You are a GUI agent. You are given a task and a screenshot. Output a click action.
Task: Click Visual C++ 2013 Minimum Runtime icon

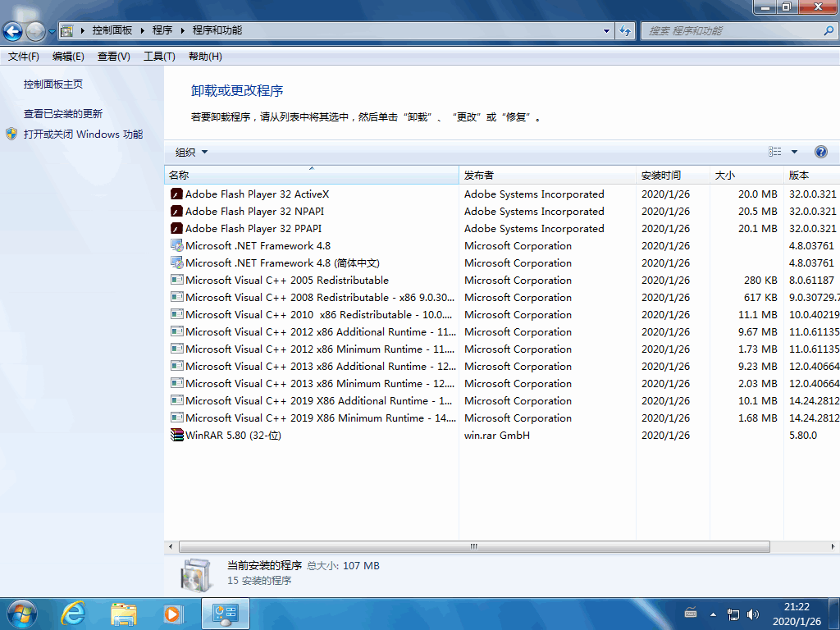tap(177, 383)
